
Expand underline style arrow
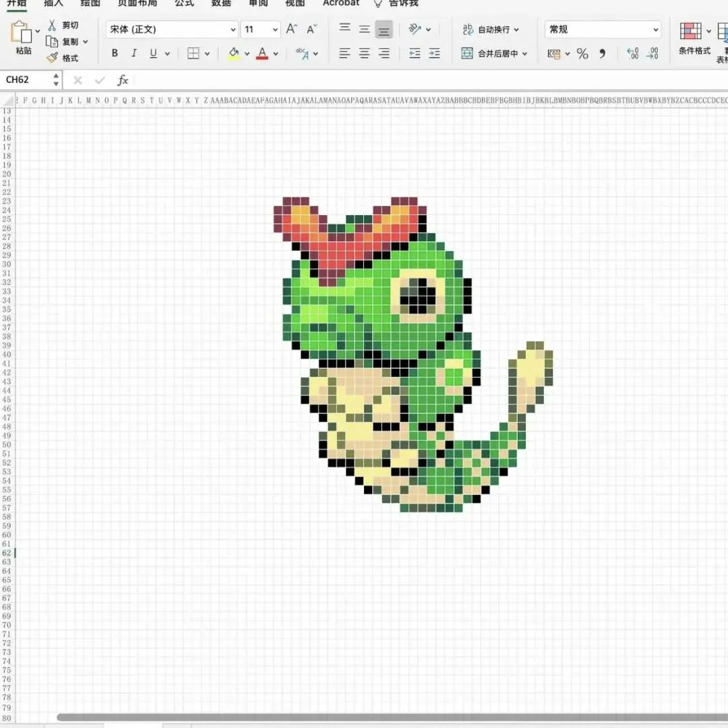(167, 54)
